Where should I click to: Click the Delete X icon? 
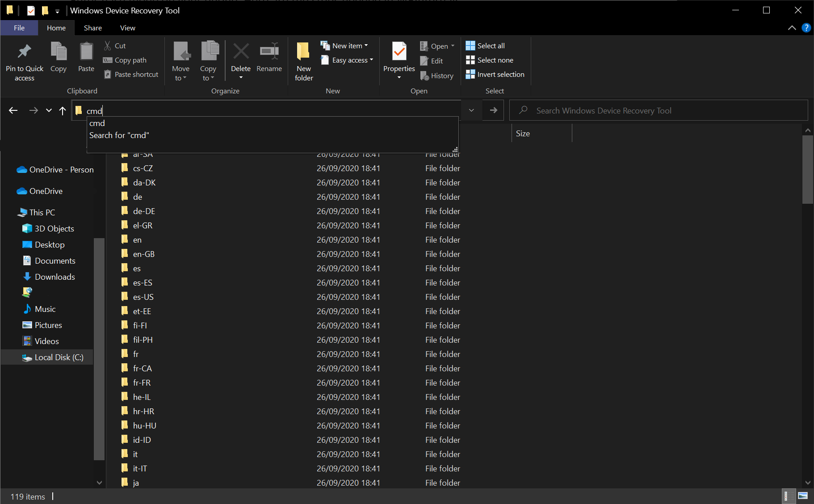point(241,51)
